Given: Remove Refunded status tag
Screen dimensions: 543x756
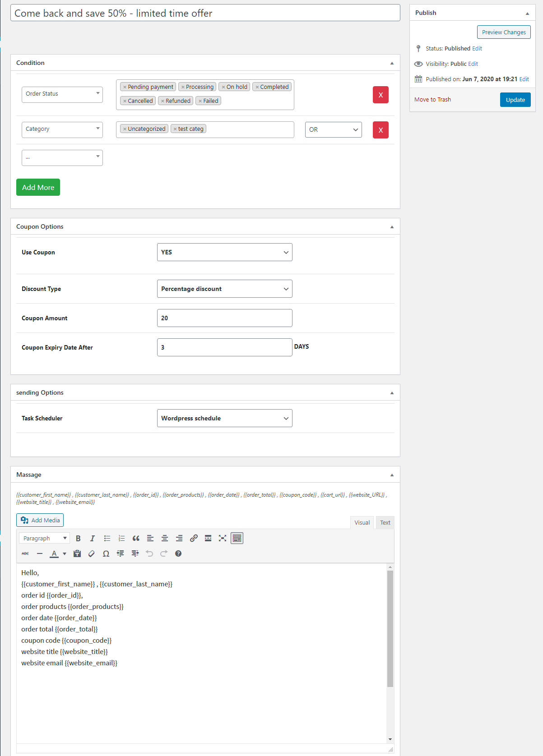Looking at the screenshot, I should click(x=162, y=101).
